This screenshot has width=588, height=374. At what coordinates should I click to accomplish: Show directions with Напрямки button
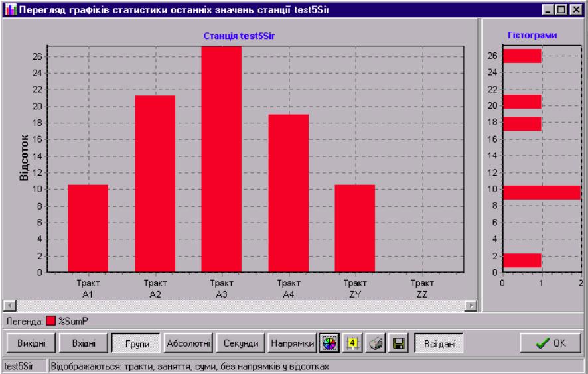click(293, 343)
